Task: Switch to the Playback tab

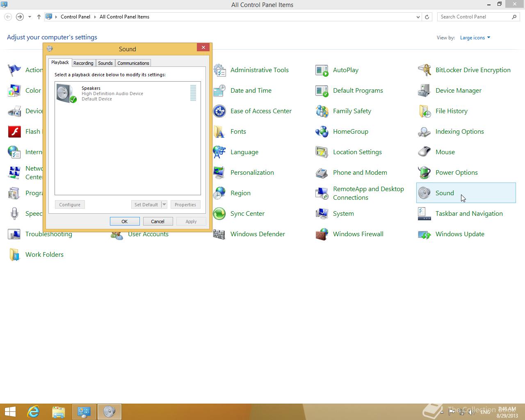Action: [x=60, y=62]
